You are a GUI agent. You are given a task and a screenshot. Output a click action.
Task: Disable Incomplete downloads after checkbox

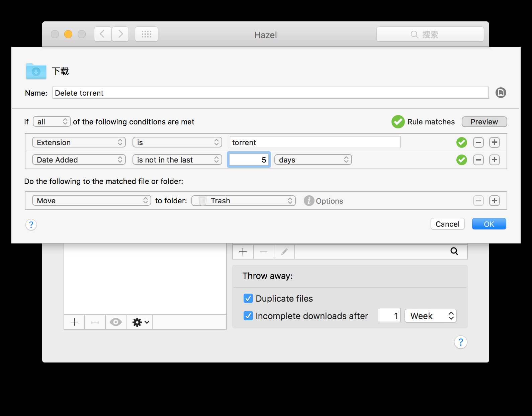[x=248, y=316]
